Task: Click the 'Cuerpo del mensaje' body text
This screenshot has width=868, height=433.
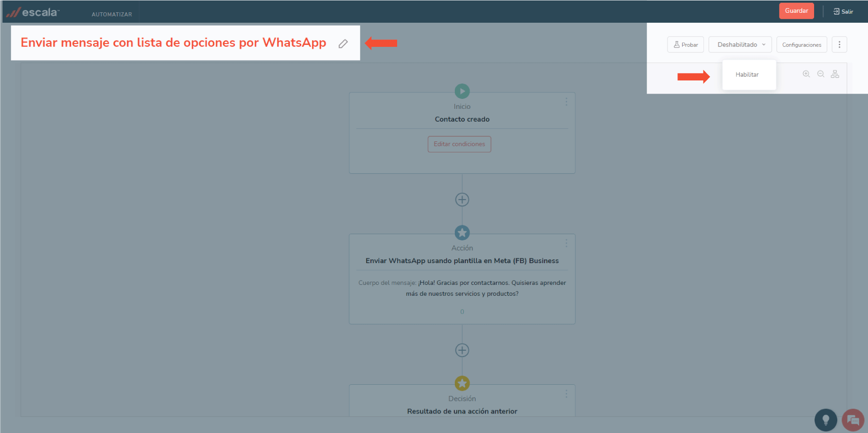Action: point(462,288)
